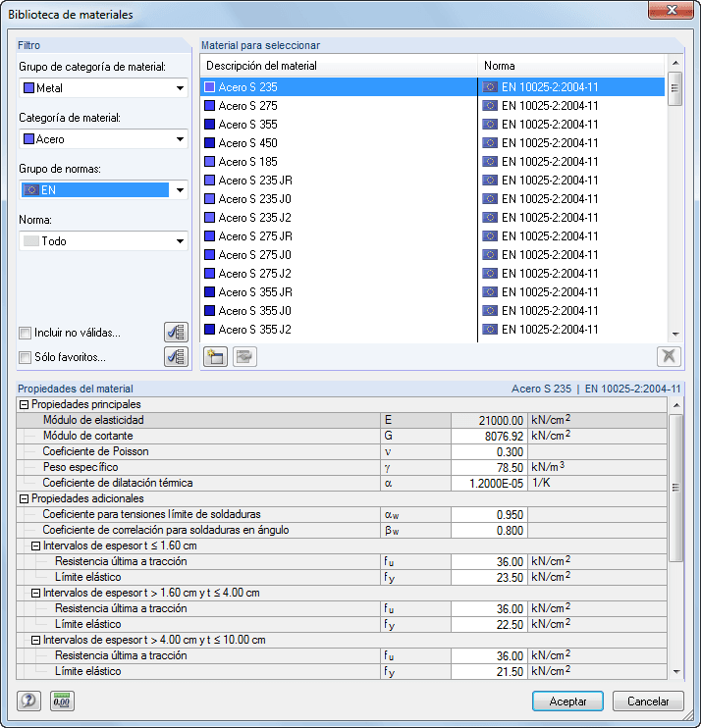Viewport: 701px width, 728px height.
Task: Click the Aceptar button
Action: (x=567, y=702)
